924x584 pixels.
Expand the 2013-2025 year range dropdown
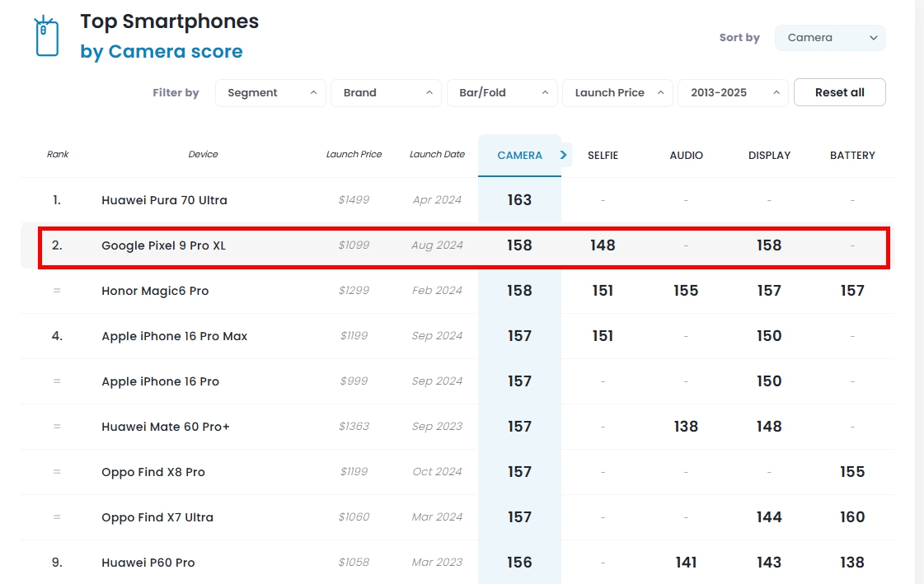(x=733, y=93)
